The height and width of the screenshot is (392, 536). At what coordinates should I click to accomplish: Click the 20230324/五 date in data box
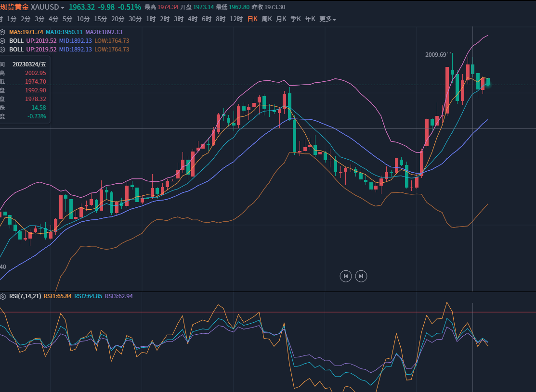coord(29,64)
